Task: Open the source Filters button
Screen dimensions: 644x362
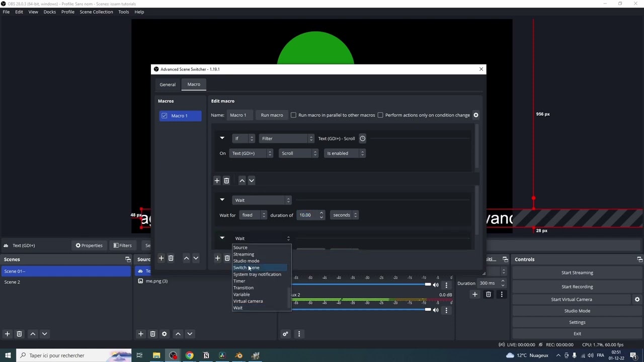Action: (x=122, y=245)
